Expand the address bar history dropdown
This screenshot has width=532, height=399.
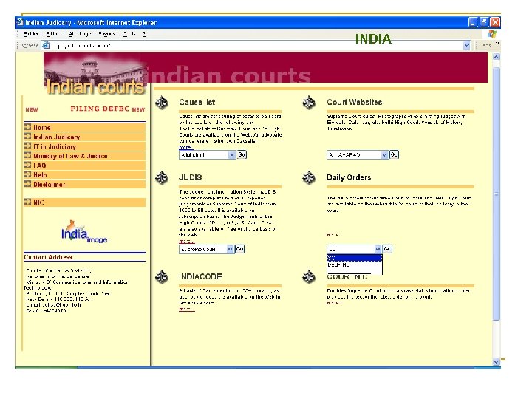tap(467, 45)
